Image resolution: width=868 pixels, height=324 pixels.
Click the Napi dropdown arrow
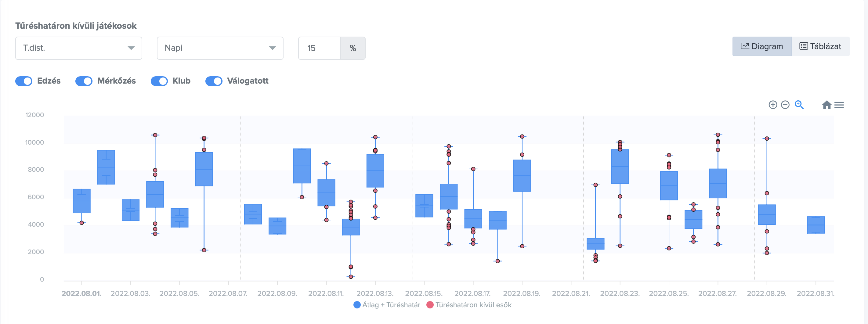[x=272, y=48]
